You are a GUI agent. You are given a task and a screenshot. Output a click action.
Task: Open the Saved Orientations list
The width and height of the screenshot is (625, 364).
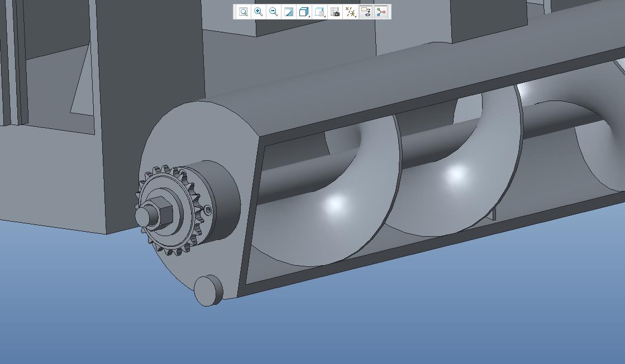pos(319,12)
